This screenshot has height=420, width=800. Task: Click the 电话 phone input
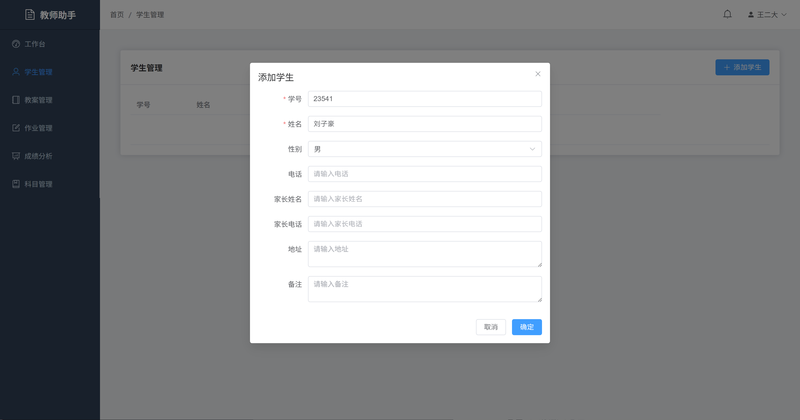click(x=424, y=174)
